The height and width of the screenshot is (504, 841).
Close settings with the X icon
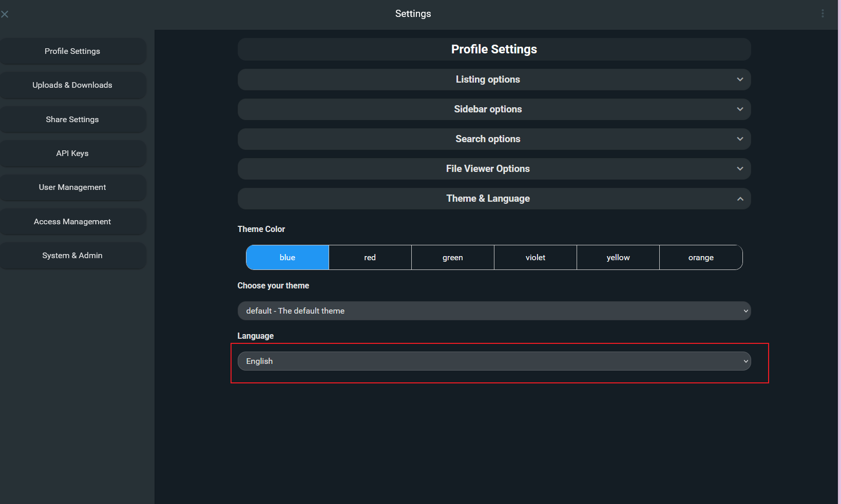5,14
